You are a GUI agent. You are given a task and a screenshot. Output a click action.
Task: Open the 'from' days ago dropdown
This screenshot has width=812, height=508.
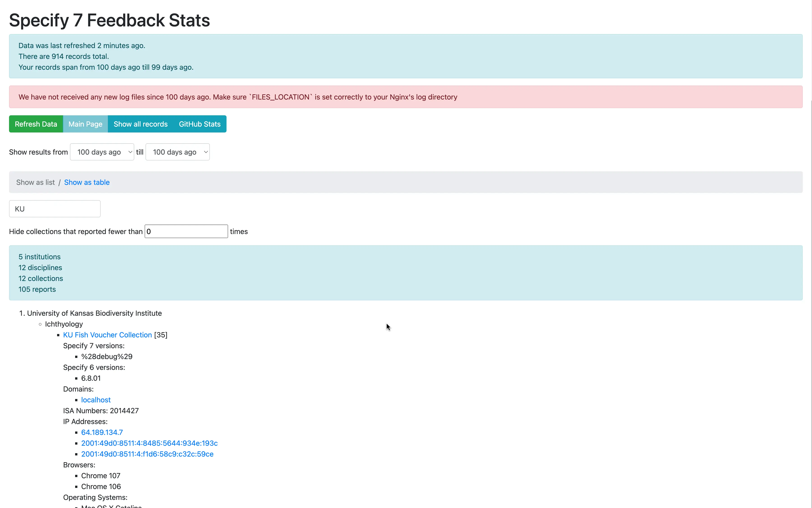coord(102,152)
